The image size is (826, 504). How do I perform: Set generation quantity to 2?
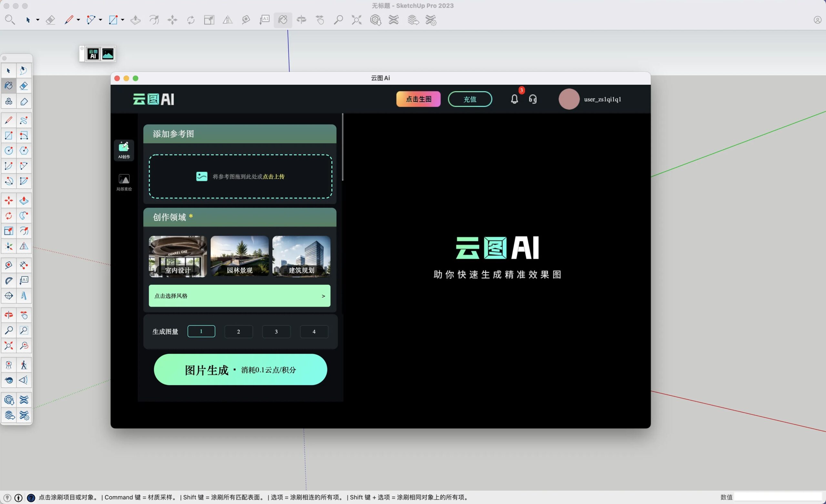(238, 331)
